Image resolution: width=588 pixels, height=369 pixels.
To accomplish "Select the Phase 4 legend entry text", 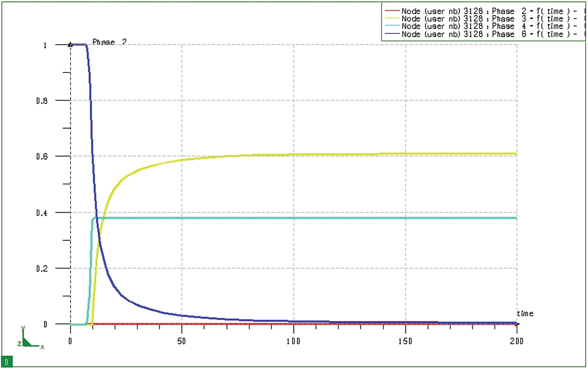I will coord(485,26).
